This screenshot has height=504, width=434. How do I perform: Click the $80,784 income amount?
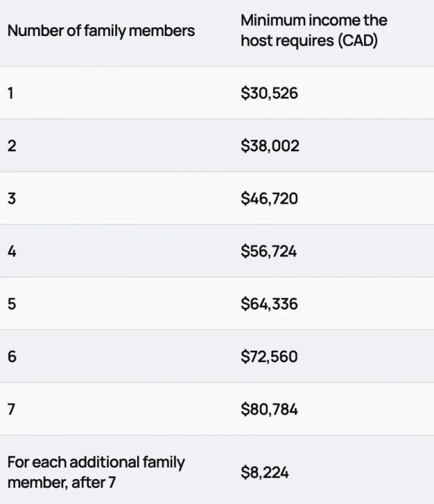tap(269, 410)
